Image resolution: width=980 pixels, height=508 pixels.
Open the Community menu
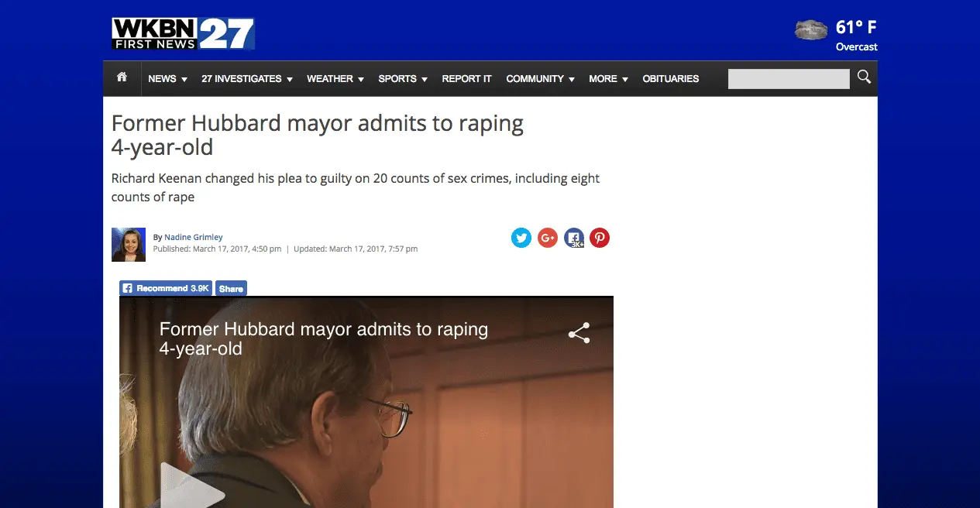coord(540,79)
